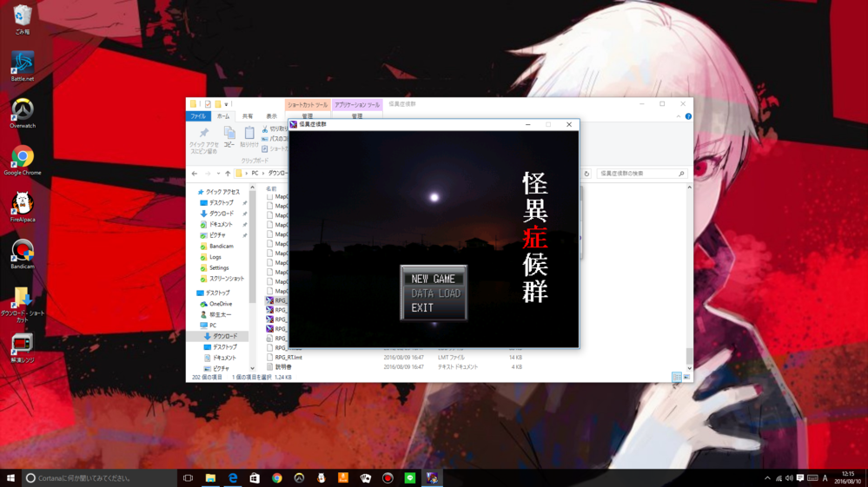Image resolution: width=868 pixels, height=487 pixels.
Task: Open the Google Chrome desktop icon
Action: click(22, 161)
